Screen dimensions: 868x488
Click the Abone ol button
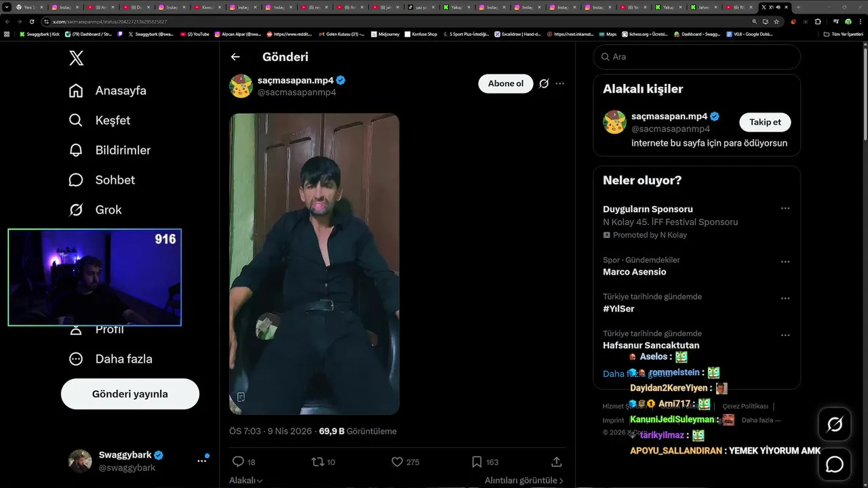[x=506, y=83]
